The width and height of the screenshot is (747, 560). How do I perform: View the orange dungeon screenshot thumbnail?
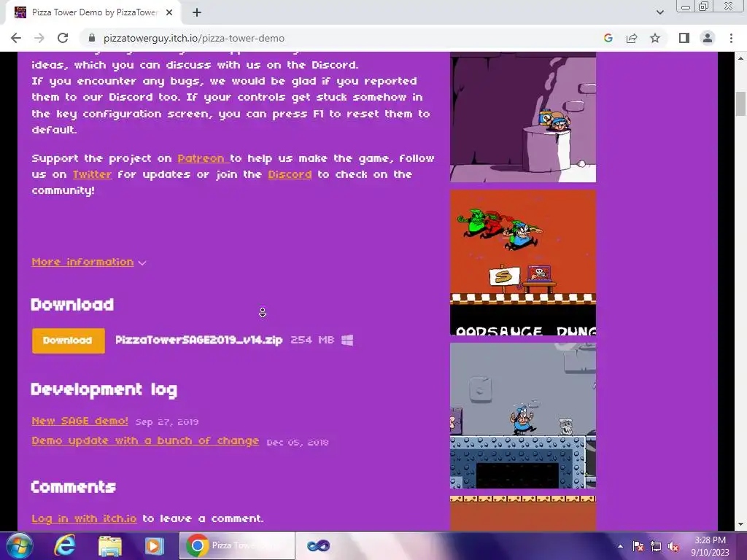(x=522, y=262)
